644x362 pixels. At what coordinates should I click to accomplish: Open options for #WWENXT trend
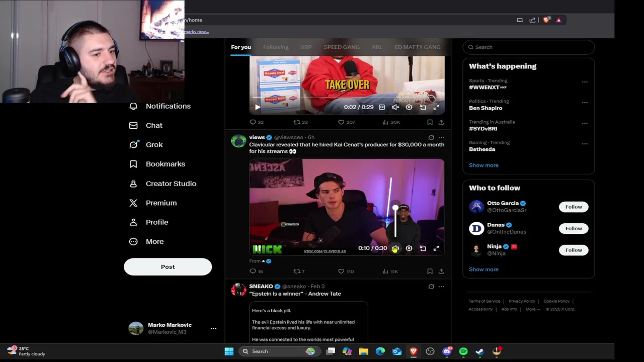[585, 82]
